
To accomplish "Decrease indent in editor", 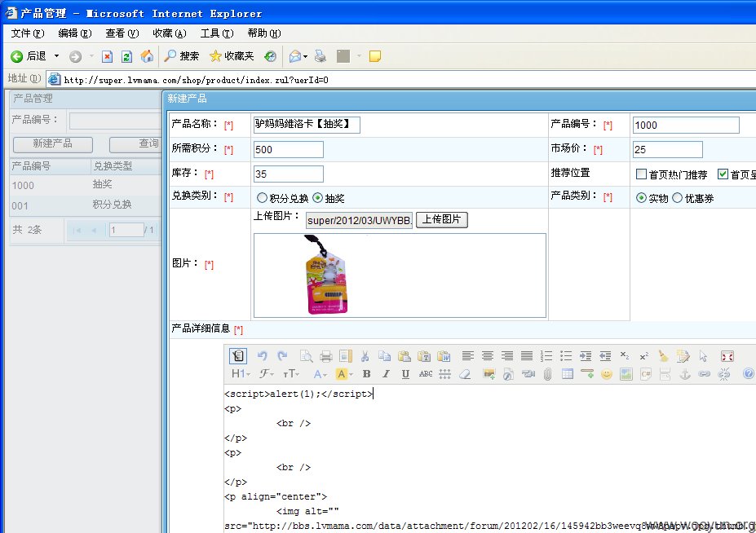I will [605, 356].
